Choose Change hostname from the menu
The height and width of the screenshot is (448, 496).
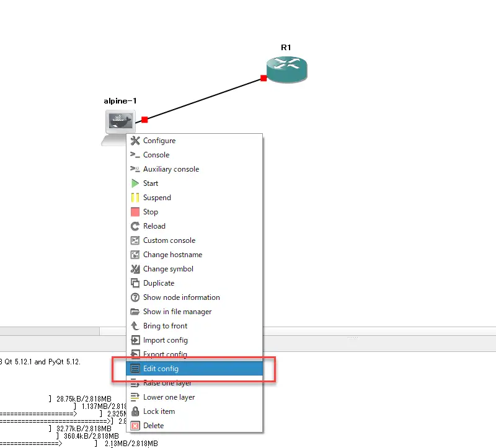tap(194, 255)
